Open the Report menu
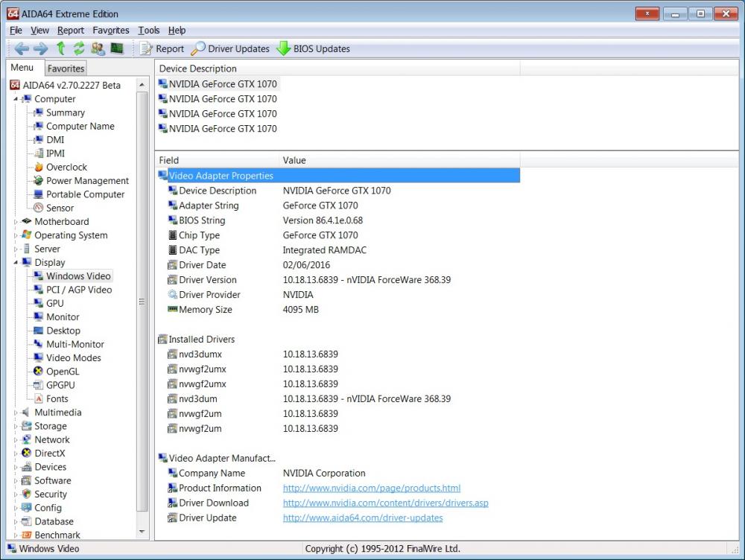 pos(71,31)
